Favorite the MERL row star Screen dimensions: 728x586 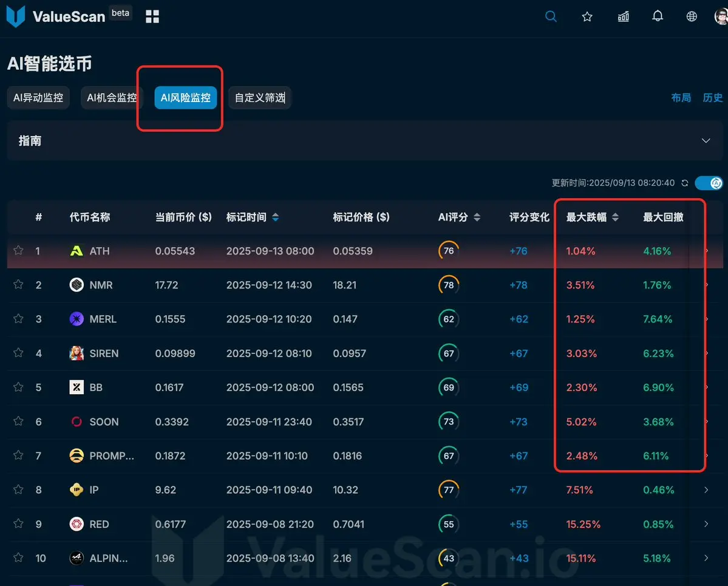click(x=18, y=319)
